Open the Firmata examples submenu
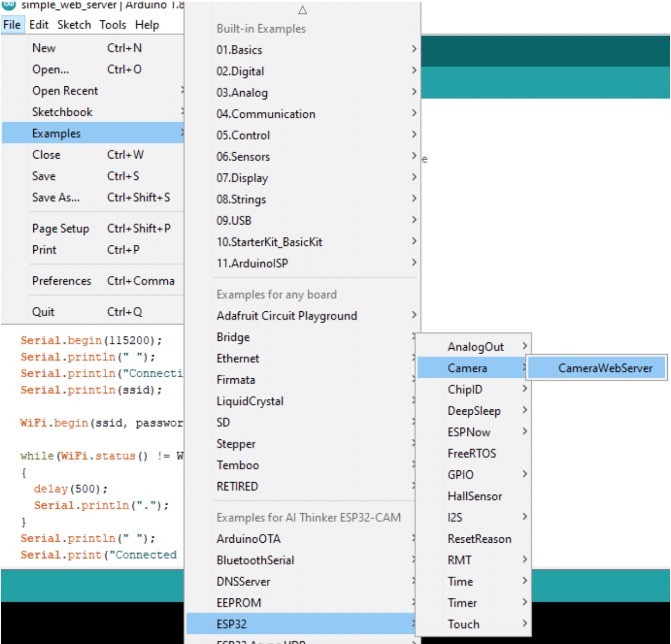 [x=301, y=380]
